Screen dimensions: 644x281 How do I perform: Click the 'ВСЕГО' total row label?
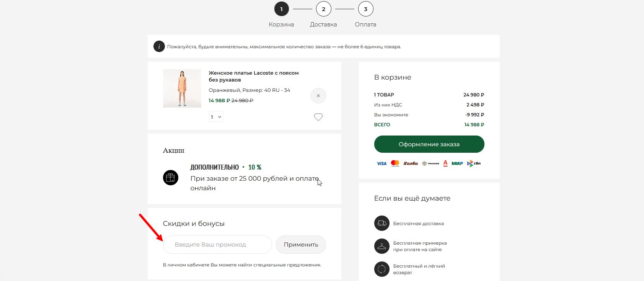(382, 125)
